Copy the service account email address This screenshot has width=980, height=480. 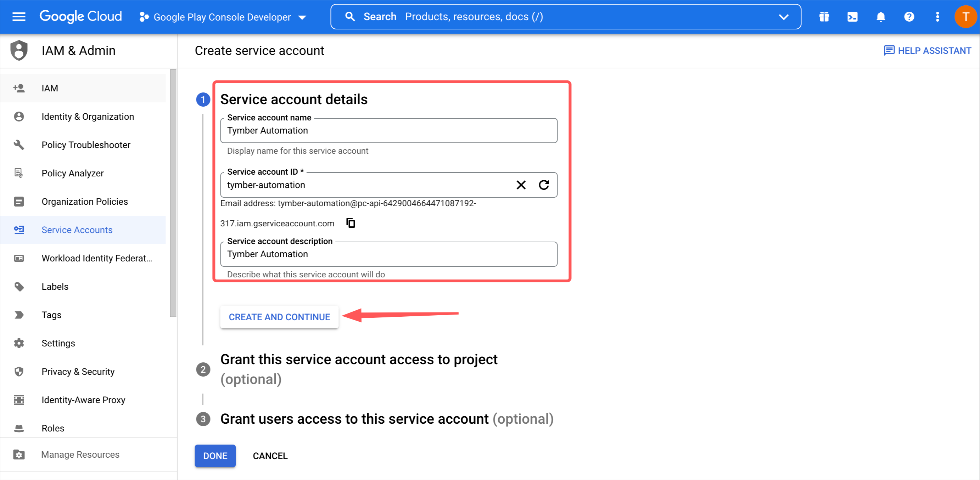[x=351, y=223]
